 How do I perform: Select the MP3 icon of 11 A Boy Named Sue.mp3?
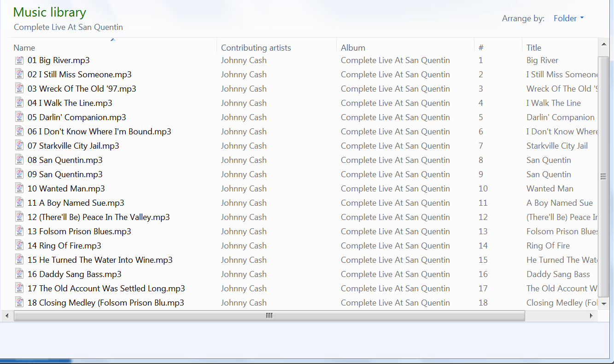tap(19, 202)
